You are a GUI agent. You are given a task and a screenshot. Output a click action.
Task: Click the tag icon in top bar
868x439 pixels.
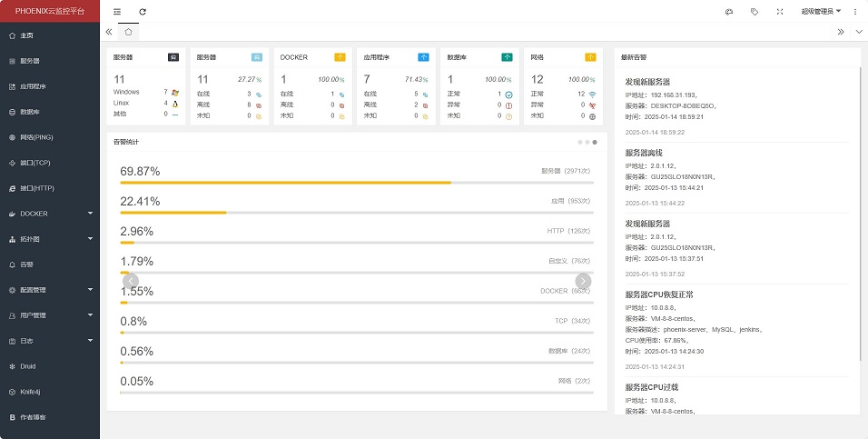point(755,12)
